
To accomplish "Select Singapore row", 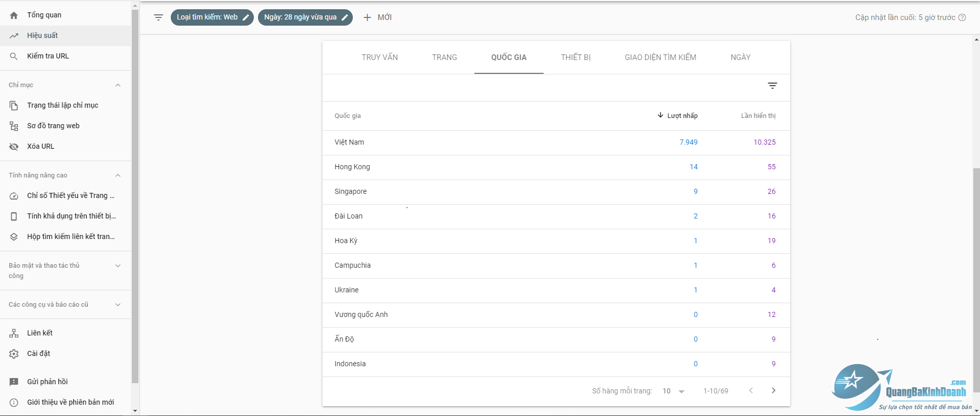I will pyautogui.click(x=556, y=192).
